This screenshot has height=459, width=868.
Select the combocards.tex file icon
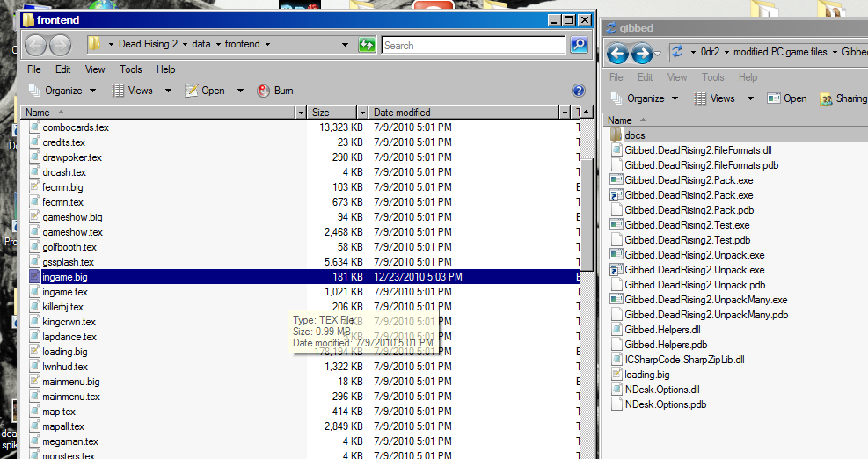pyautogui.click(x=34, y=127)
